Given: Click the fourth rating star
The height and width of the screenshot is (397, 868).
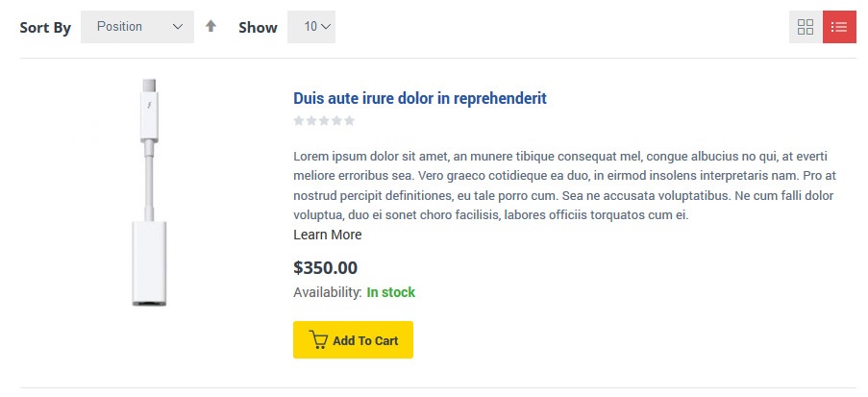Looking at the screenshot, I should click(x=336, y=121).
